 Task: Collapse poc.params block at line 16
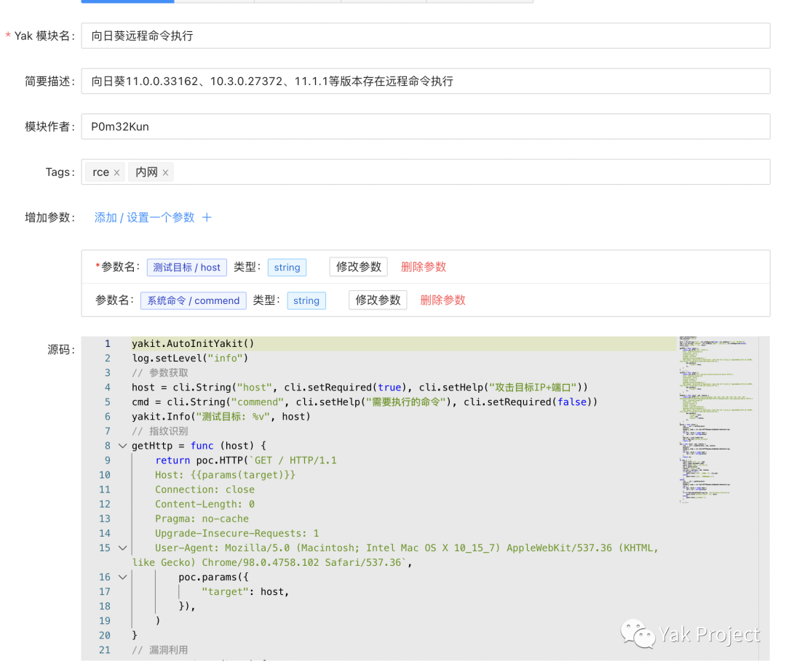click(122, 577)
